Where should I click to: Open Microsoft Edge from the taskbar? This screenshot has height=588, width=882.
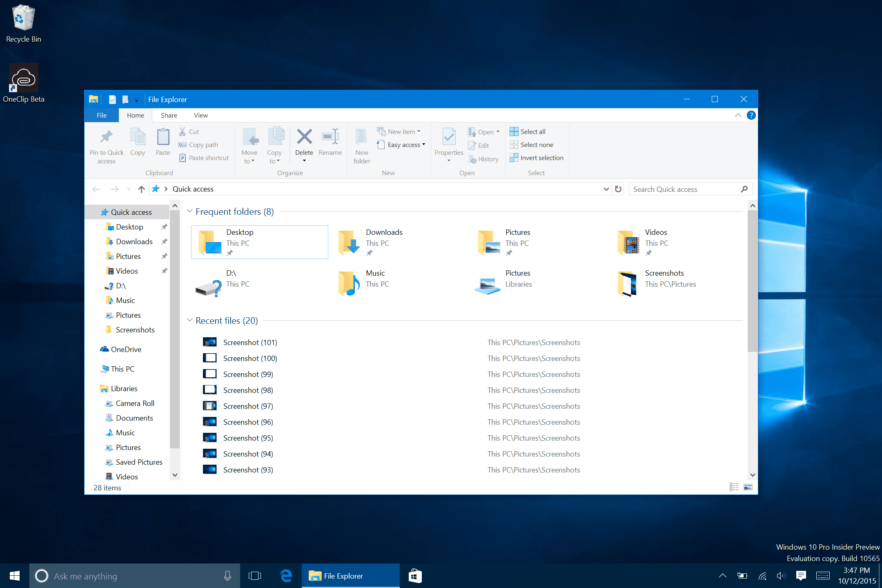click(x=286, y=576)
